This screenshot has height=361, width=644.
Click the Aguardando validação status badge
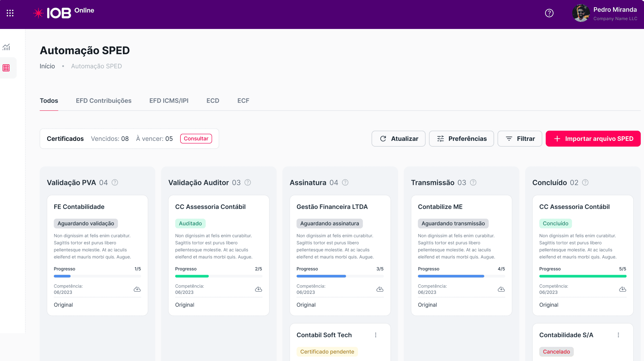coord(86,224)
